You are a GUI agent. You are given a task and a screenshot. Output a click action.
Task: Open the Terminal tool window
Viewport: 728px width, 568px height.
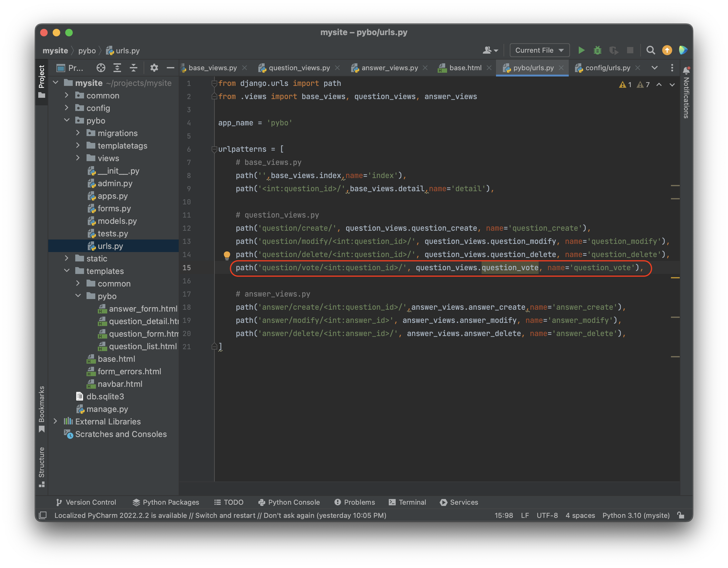point(407,502)
